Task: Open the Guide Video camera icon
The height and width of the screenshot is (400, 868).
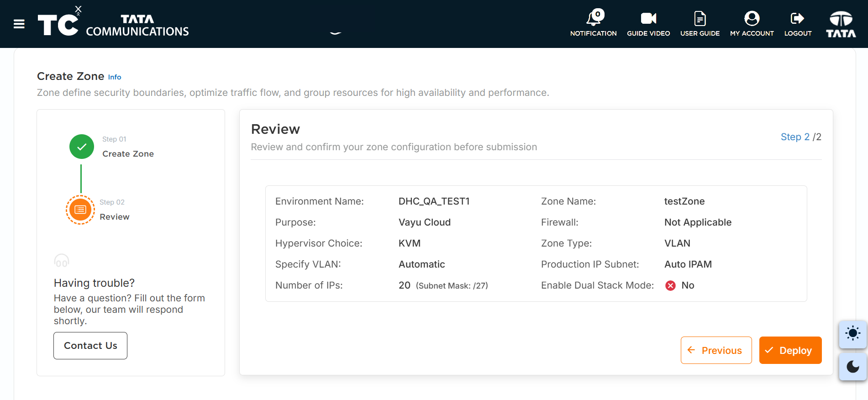Action: (x=648, y=18)
